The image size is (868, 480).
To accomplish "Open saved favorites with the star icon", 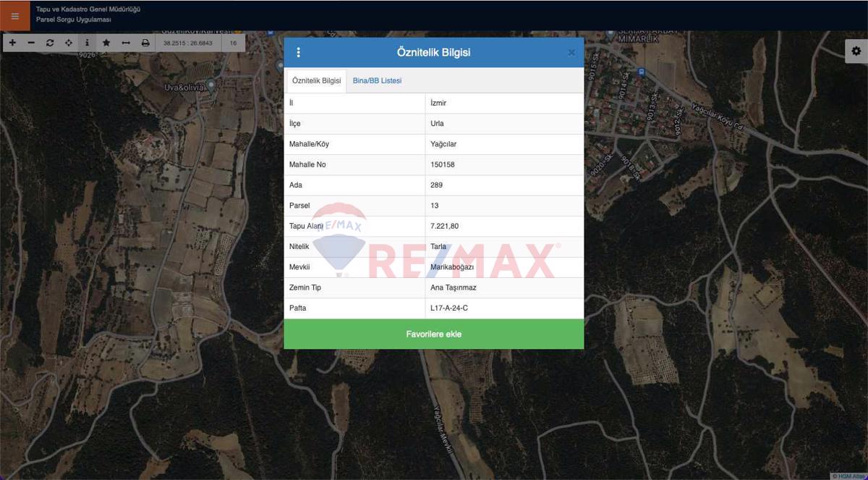I will tap(106, 43).
